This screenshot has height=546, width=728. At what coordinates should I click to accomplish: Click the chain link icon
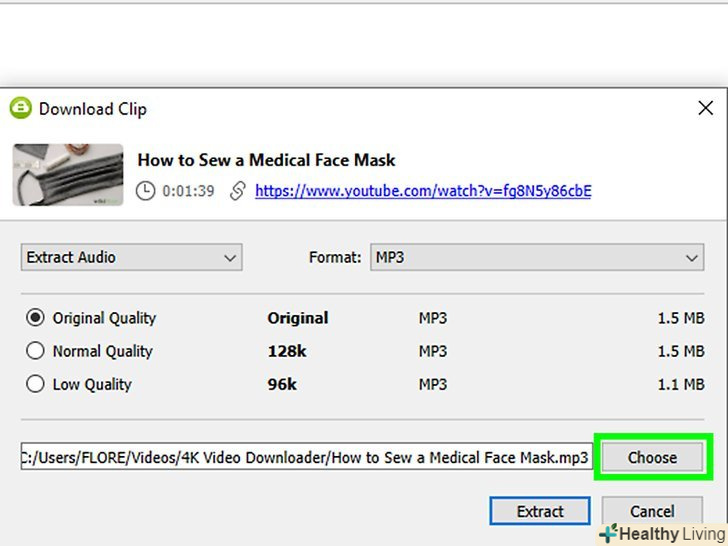pos(238,191)
